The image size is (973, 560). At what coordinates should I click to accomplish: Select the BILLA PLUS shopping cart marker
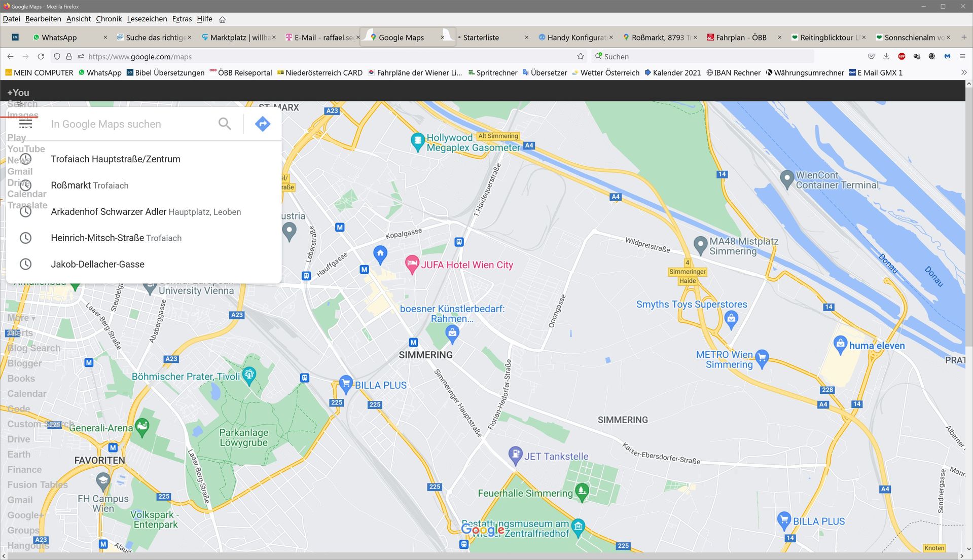coord(346,383)
